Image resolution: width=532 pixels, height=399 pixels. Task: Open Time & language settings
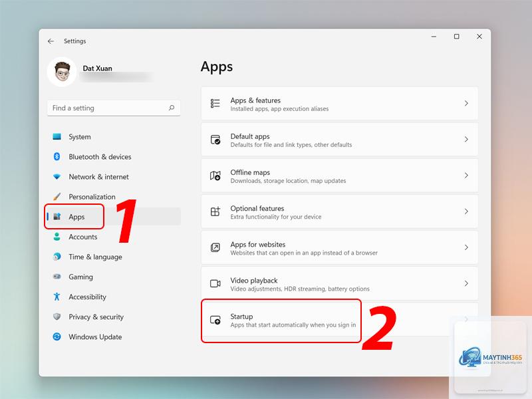pyautogui.click(x=114, y=257)
